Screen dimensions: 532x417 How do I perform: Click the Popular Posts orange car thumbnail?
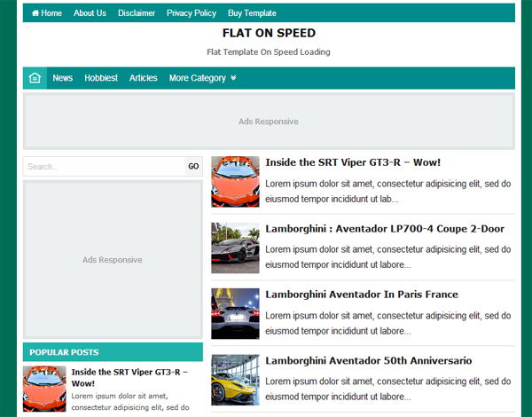[x=44, y=389]
